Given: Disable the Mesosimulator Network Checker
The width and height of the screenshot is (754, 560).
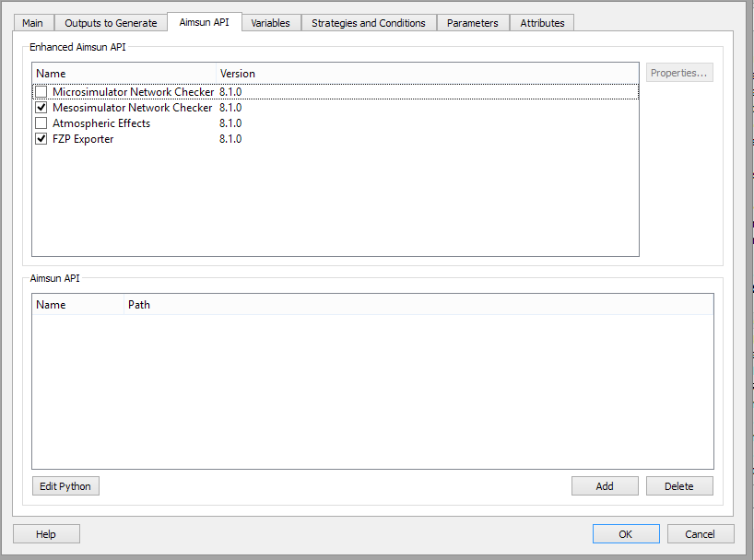Looking at the screenshot, I should [x=41, y=107].
